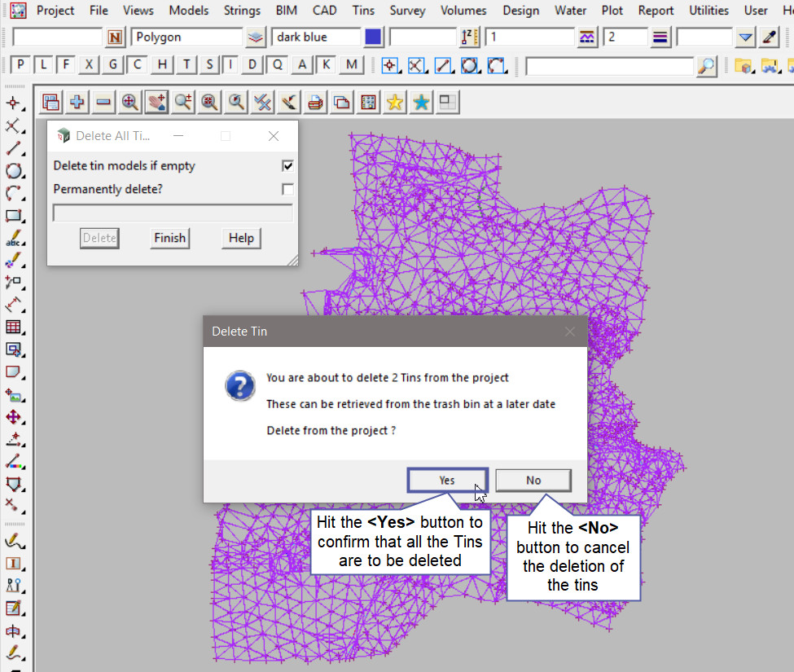This screenshot has width=794, height=672.
Task: Click the minus remove models from view icon
Action: 103,103
